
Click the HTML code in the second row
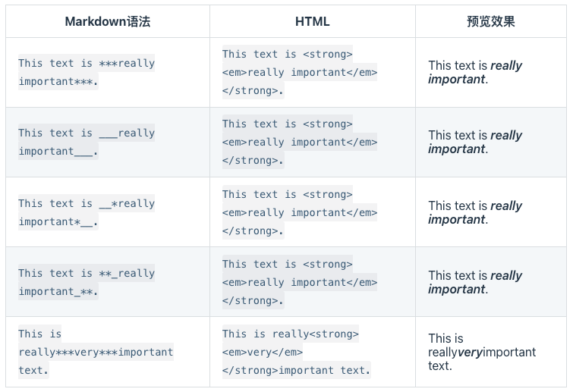click(x=299, y=142)
